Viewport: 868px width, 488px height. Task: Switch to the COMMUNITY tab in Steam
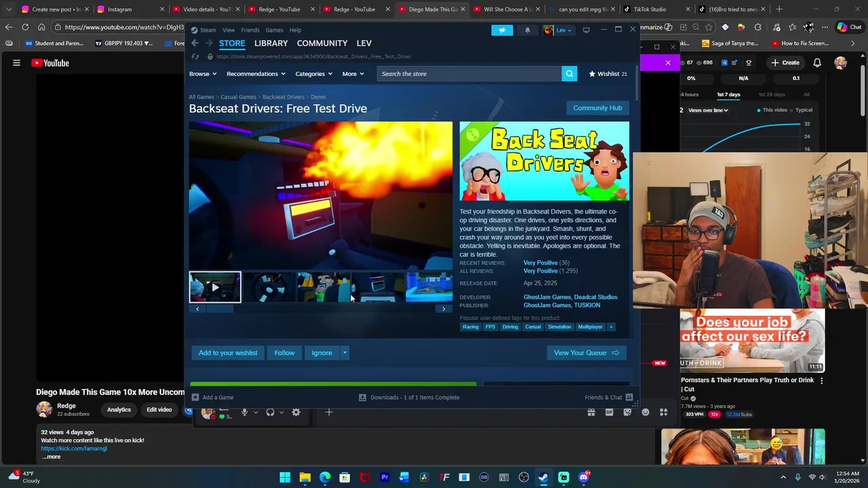tap(322, 43)
